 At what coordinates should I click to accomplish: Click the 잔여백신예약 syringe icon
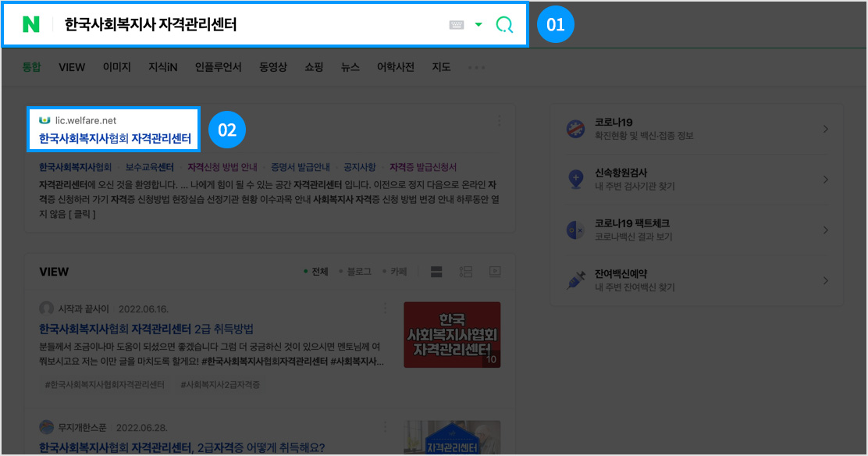pyautogui.click(x=575, y=280)
